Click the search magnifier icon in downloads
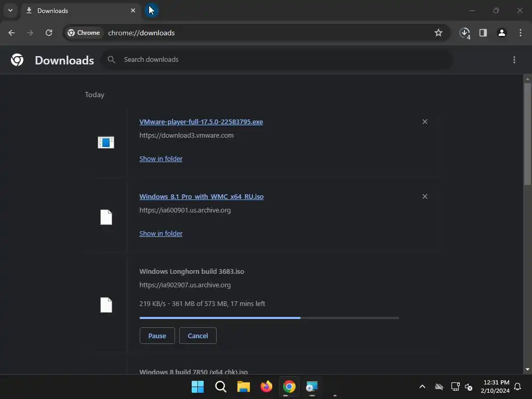Image resolution: width=532 pixels, height=399 pixels. click(111, 60)
